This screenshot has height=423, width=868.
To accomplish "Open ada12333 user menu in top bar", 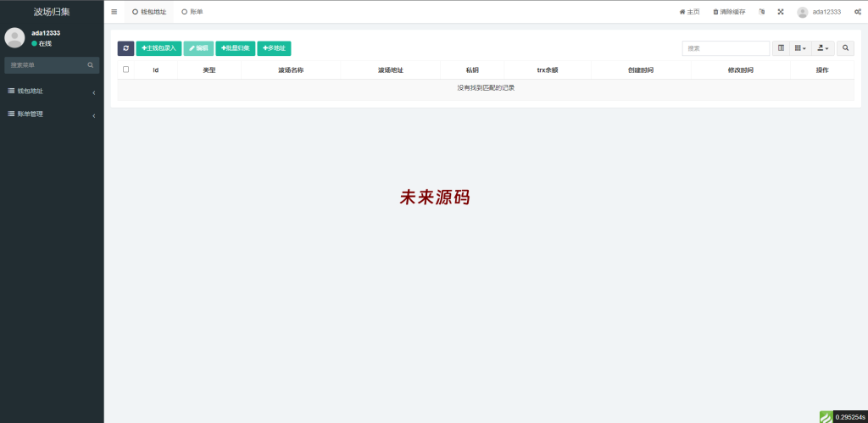I will (820, 12).
